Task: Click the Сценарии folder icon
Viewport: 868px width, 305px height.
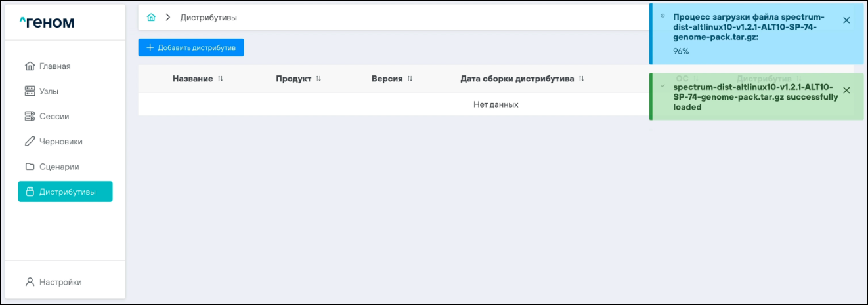Action: point(30,167)
